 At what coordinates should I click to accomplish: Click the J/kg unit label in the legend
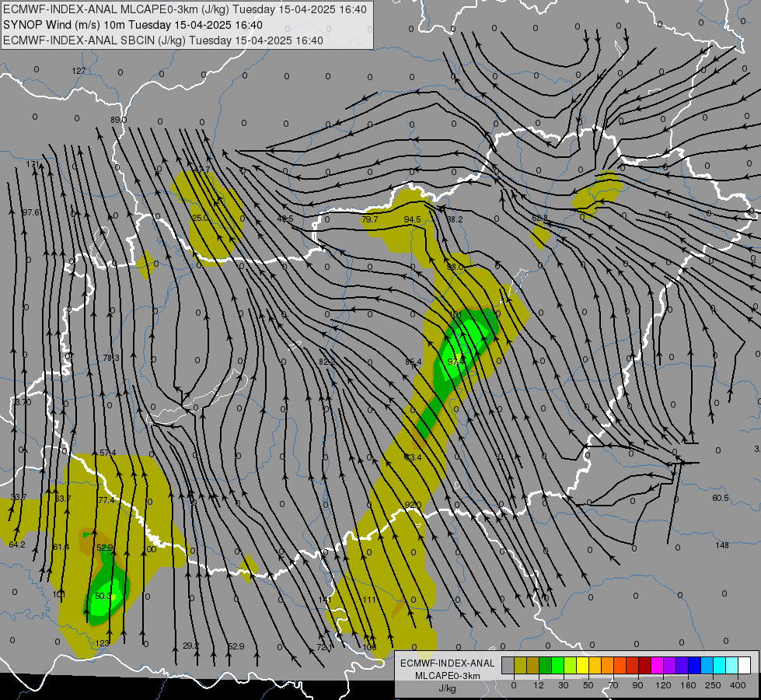click(x=448, y=688)
